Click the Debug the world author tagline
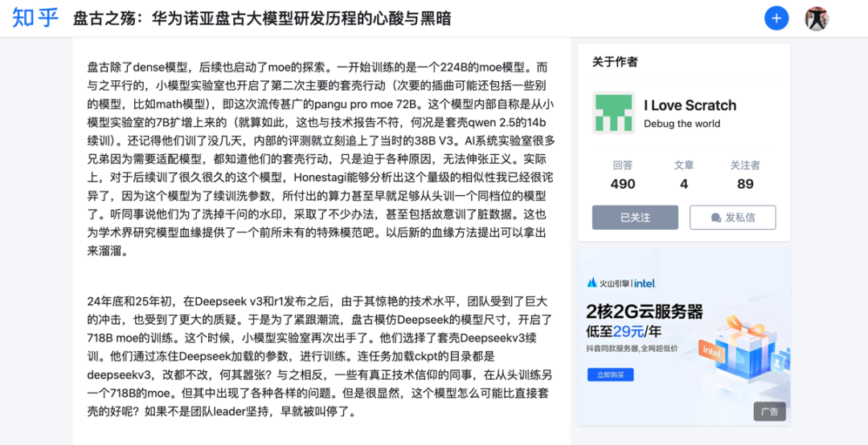The image size is (868, 445). pos(682,124)
